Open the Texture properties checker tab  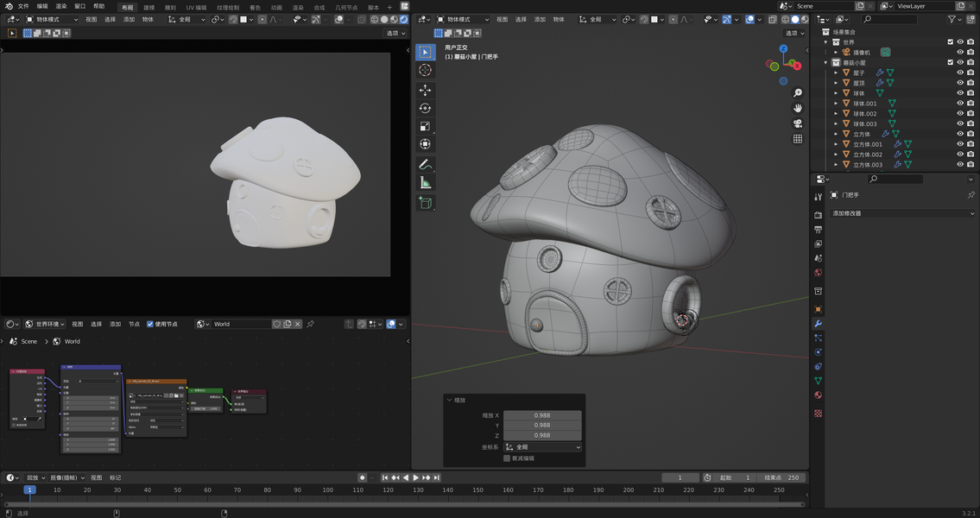pyautogui.click(x=819, y=413)
